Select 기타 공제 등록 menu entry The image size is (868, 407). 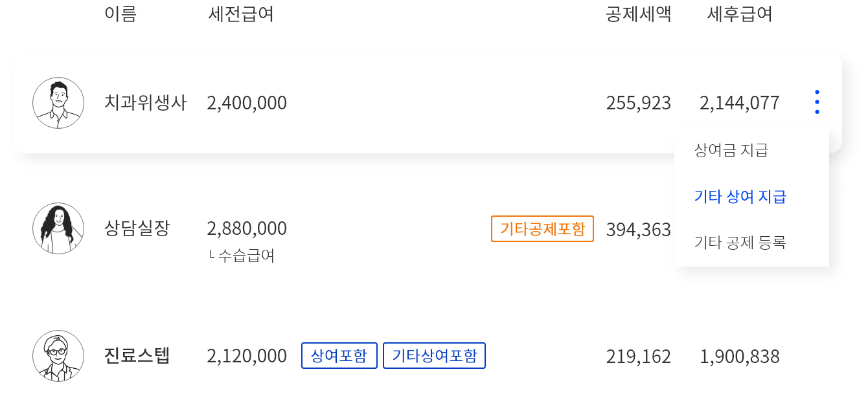click(740, 243)
